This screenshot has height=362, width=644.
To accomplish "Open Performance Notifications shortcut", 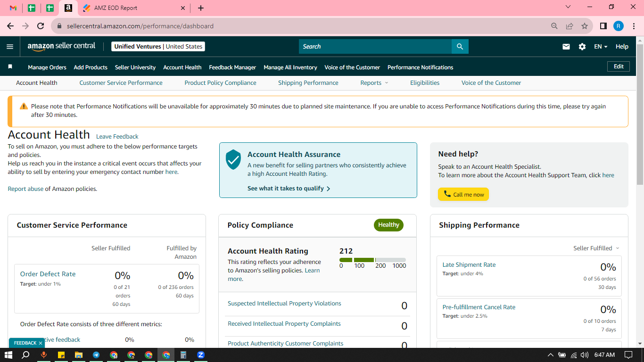I will (x=421, y=67).
